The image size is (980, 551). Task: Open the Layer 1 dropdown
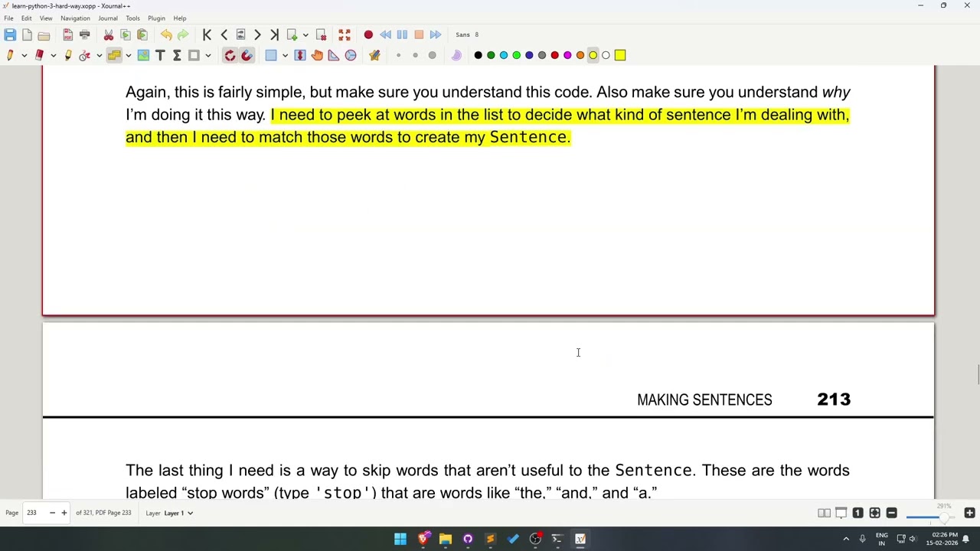pyautogui.click(x=178, y=513)
